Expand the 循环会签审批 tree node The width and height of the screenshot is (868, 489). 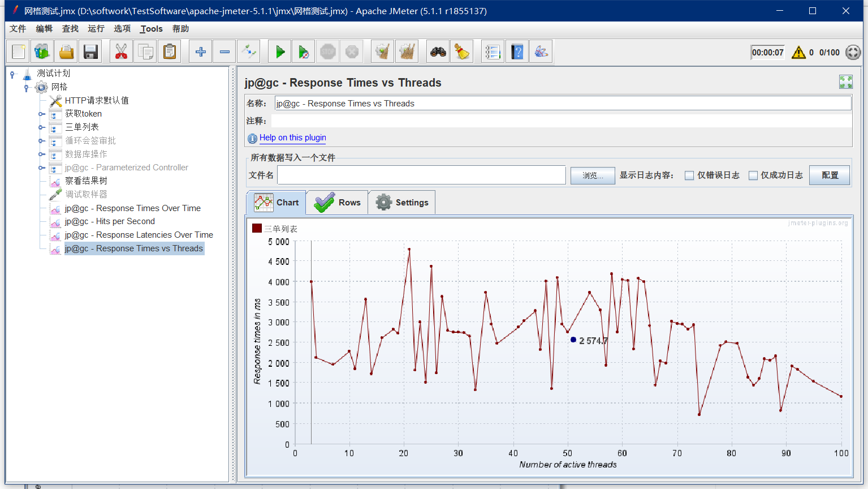tap(41, 141)
